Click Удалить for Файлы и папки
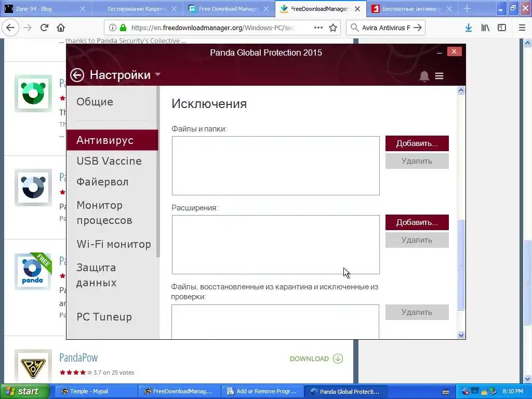Screen dimensions: 532x399 [417, 161]
